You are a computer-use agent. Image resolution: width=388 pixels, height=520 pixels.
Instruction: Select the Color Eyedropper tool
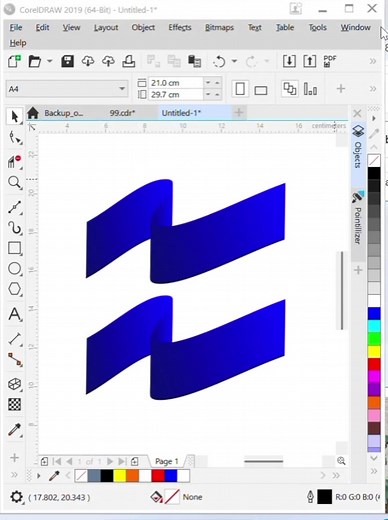coord(14,430)
